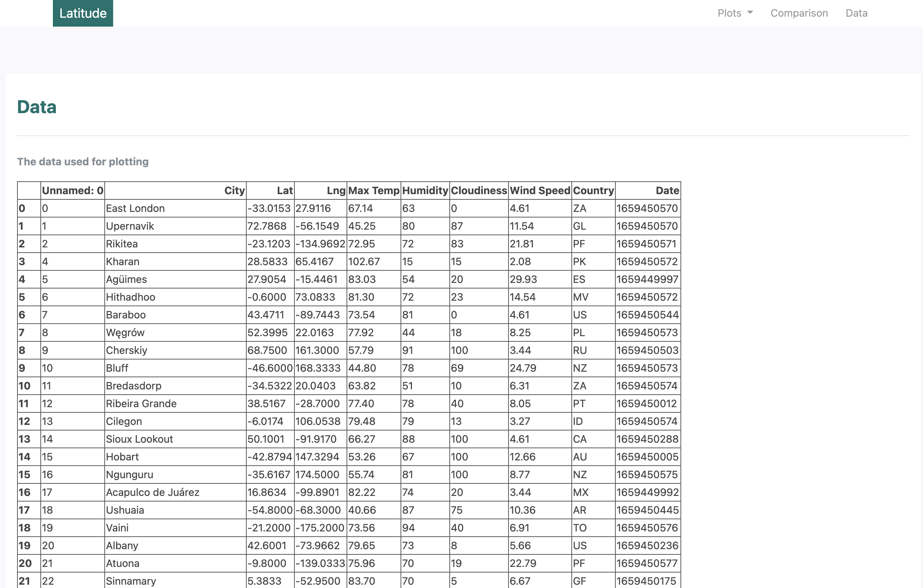Select the row for East London
The height and width of the screenshot is (588, 923).
click(x=134, y=208)
